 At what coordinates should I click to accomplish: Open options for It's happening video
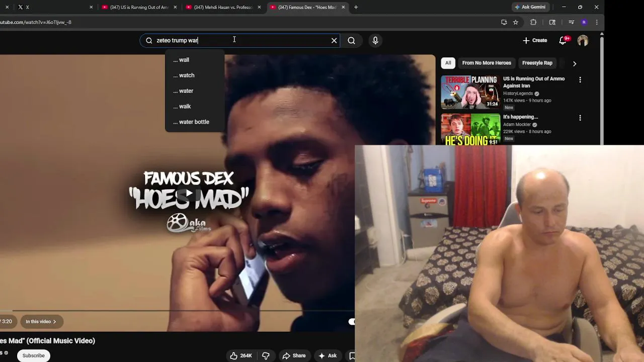tap(580, 118)
